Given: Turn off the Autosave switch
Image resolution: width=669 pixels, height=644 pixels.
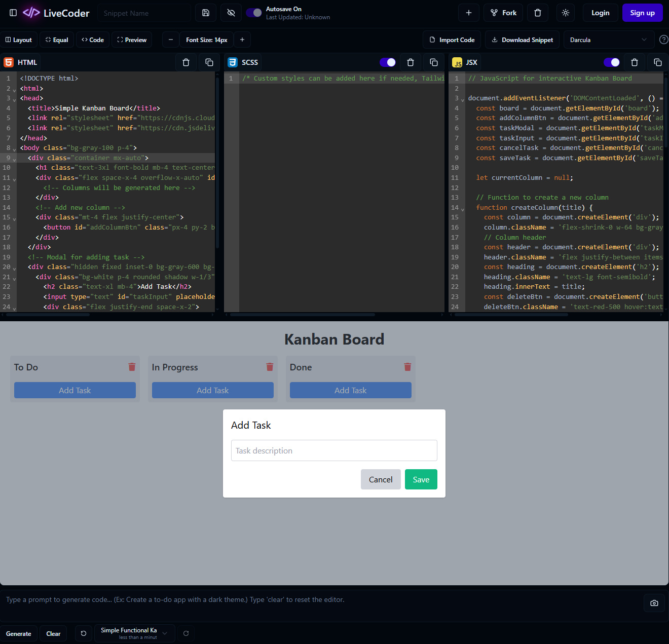Looking at the screenshot, I should [254, 13].
